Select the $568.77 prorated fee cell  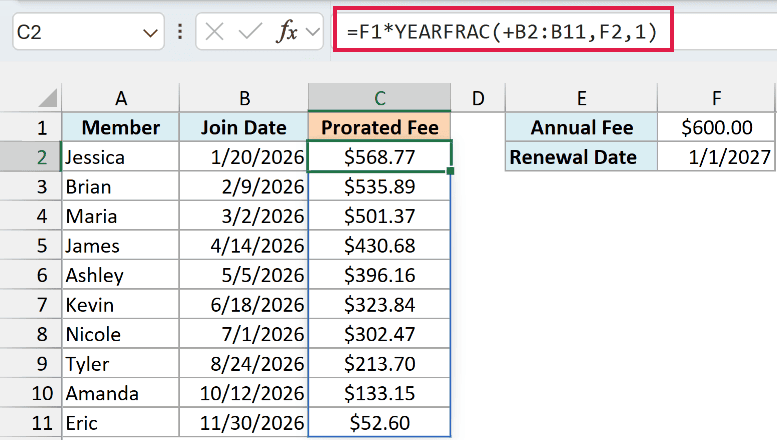click(380, 157)
